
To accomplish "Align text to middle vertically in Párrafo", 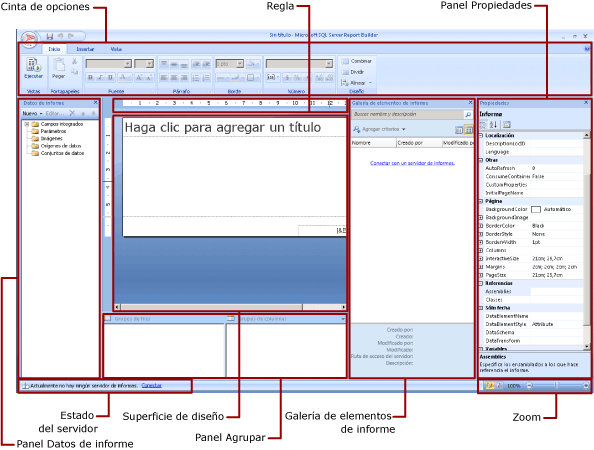I will [174, 64].
